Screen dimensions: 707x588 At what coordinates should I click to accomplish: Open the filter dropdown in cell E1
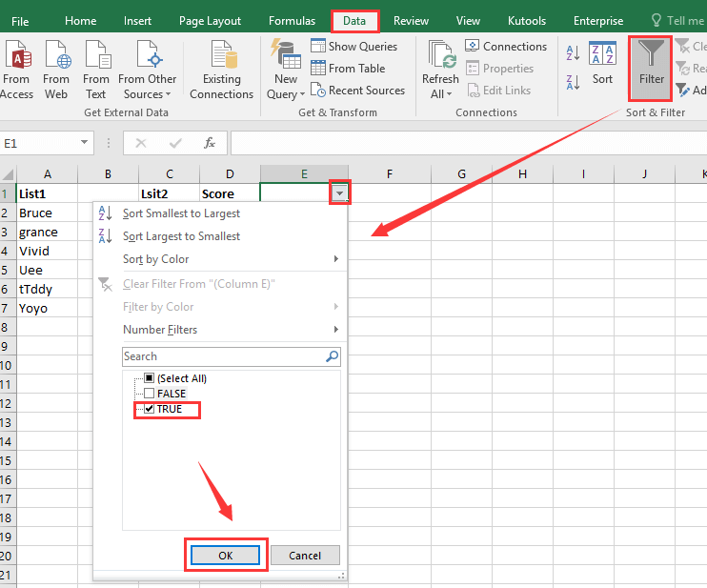coord(339,193)
